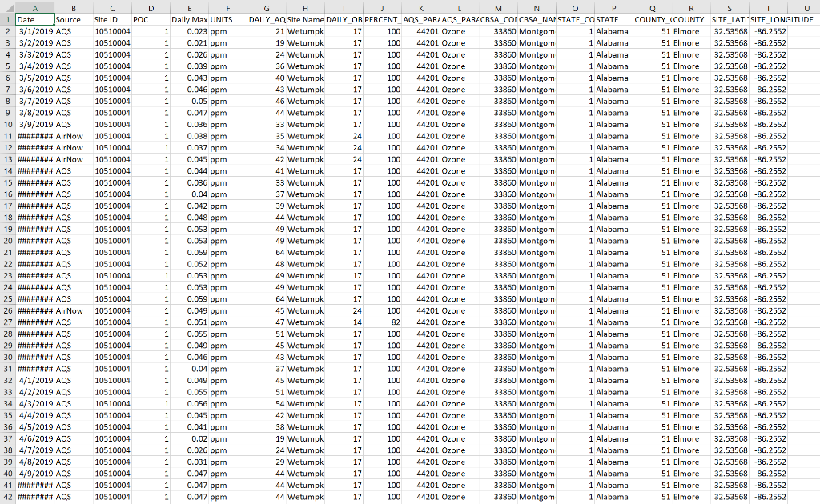Select the PERCENT column header J
The width and height of the screenshot is (820, 504).
pos(382,8)
